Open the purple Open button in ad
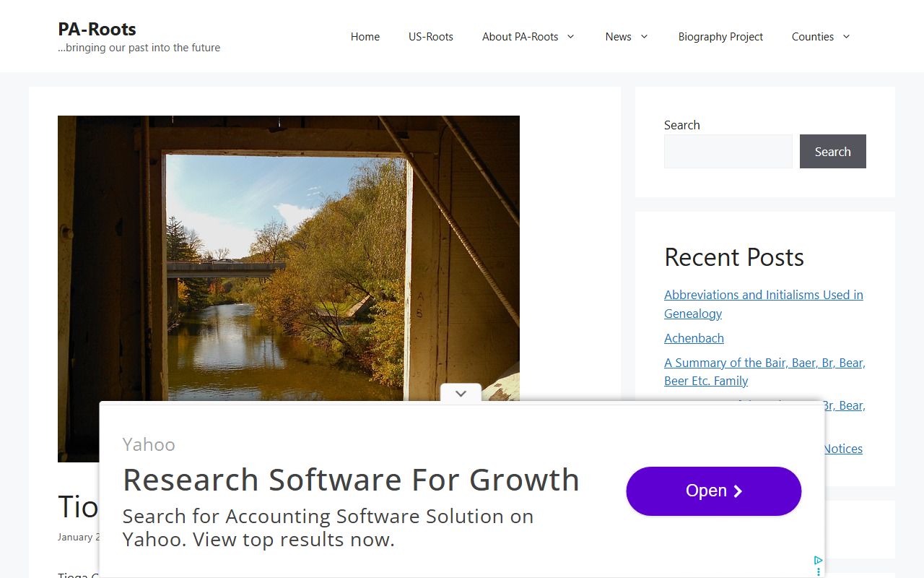Viewport: 924px width, 578px height. pos(714,491)
